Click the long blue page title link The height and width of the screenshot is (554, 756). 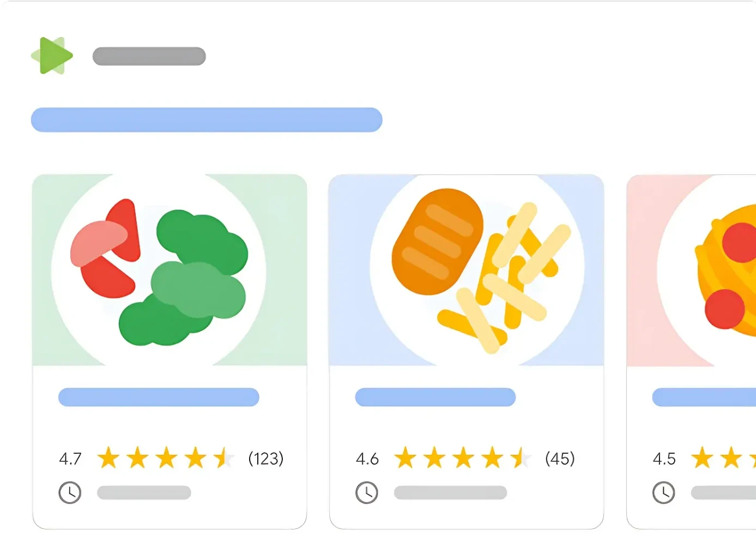coord(207,120)
